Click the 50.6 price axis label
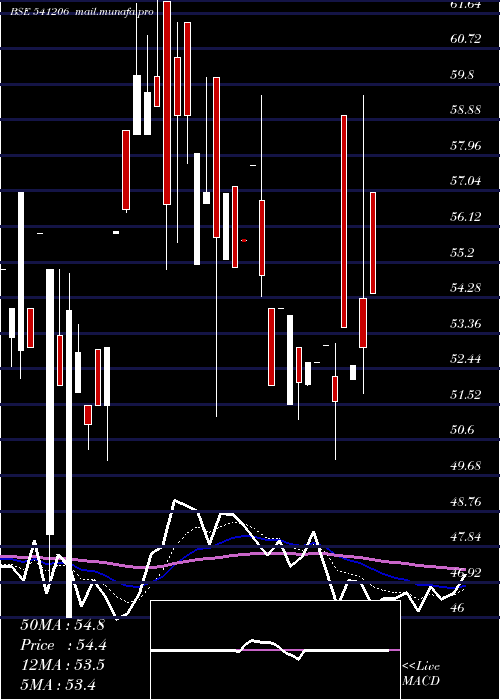 pos(463,430)
